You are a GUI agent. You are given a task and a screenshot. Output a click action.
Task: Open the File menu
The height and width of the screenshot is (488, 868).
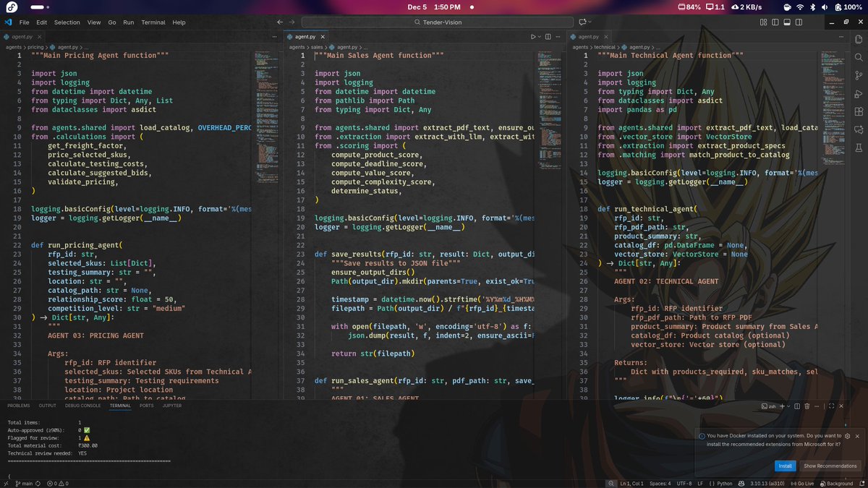(x=25, y=22)
